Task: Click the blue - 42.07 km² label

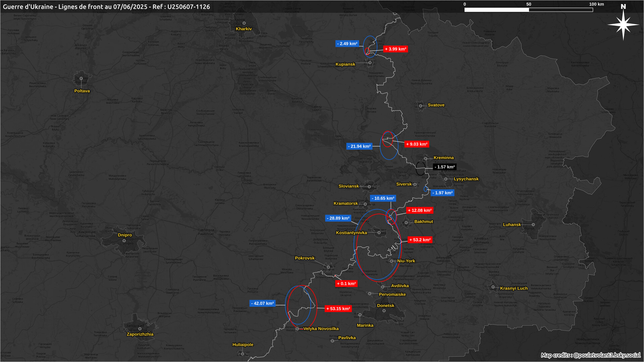Action: (263, 303)
